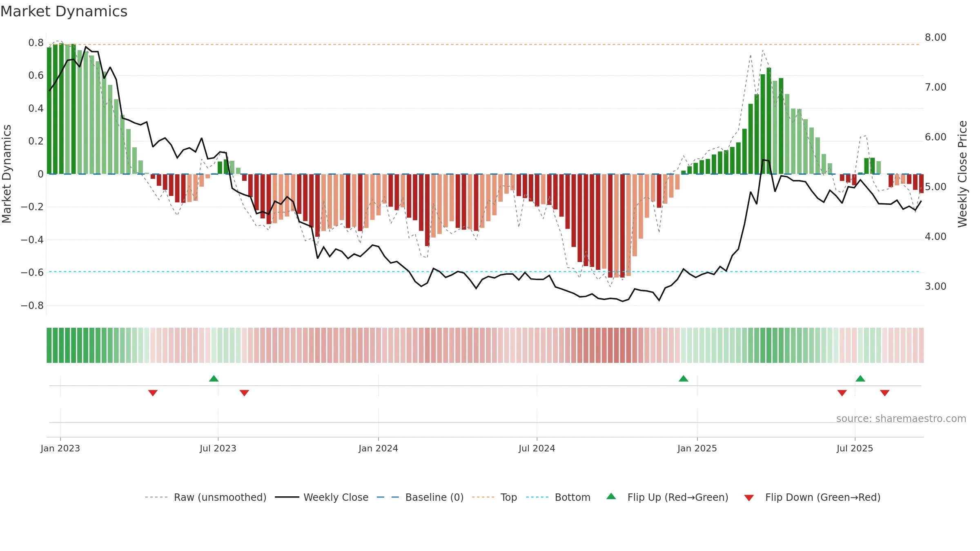Viewport: 980px width, 551px height.
Task: Toggle the Baseline (0) legend entry
Action: point(420,497)
